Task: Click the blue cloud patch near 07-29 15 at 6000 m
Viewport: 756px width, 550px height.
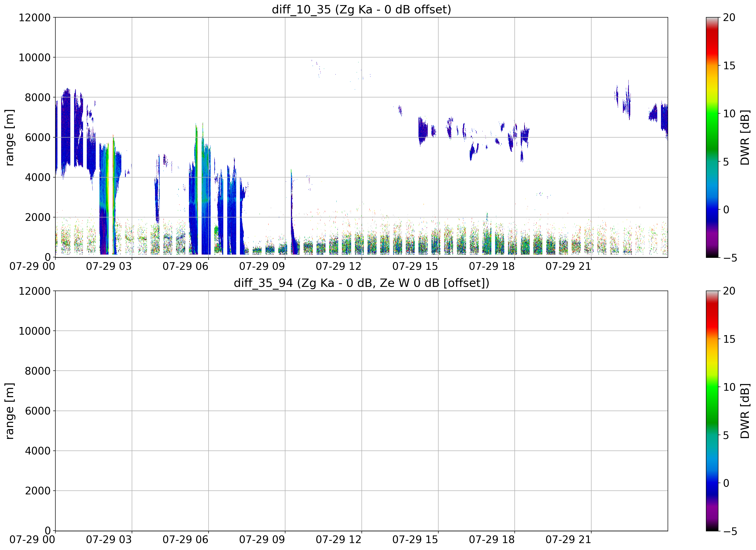Action: 423,131
